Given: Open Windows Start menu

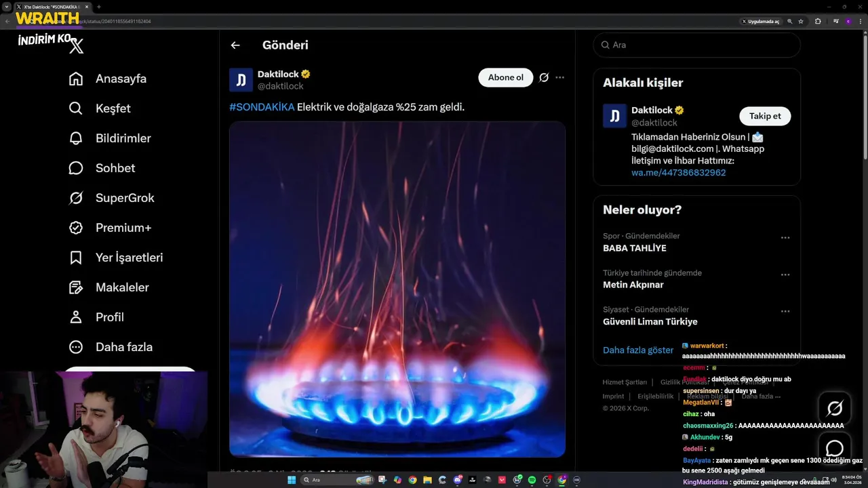Looking at the screenshot, I should point(292,480).
